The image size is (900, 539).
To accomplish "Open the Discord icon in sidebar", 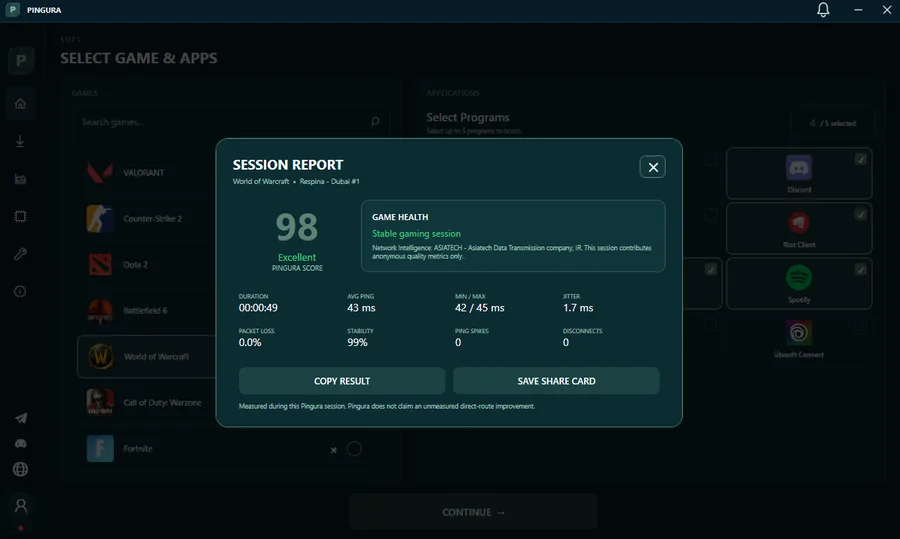I will pos(21,444).
